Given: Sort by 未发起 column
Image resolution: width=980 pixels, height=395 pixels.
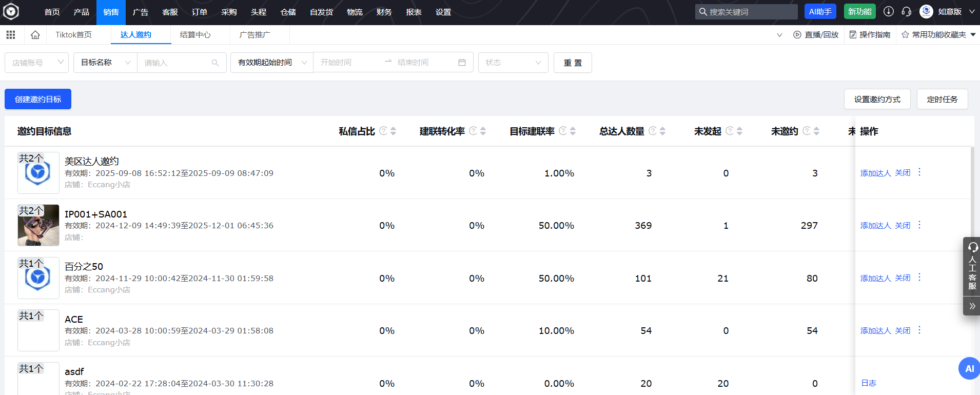Looking at the screenshot, I should click(x=739, y=131).
